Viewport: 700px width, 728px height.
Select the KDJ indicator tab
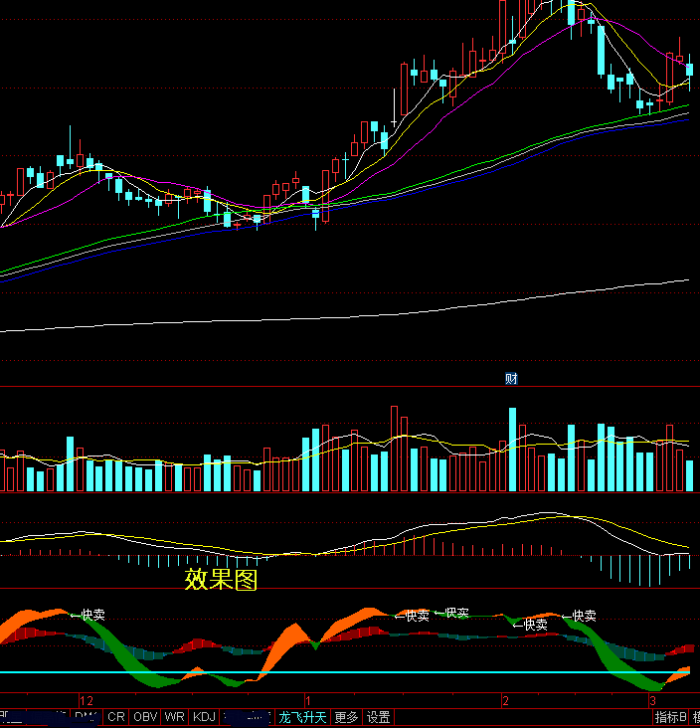204,717
